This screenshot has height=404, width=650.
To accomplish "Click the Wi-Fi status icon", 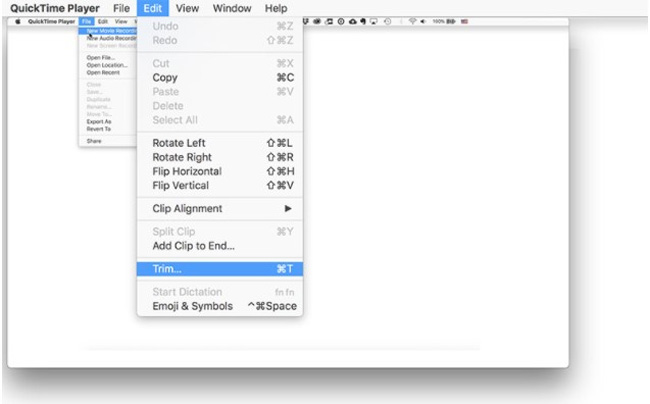I will pos(412,21).
